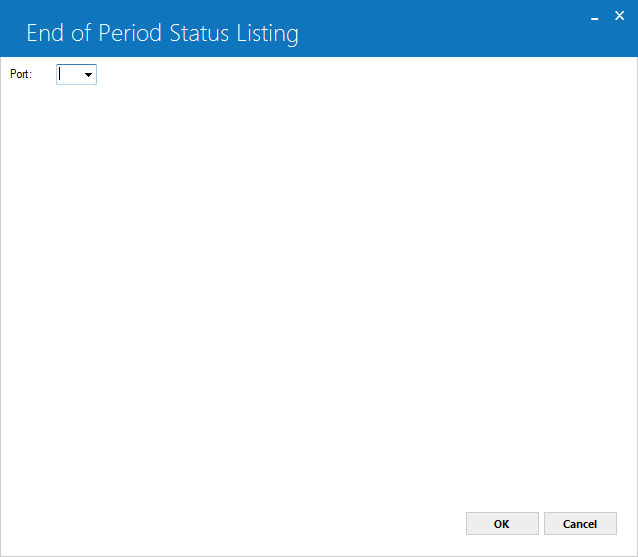Accept the listing options with OK
The height and width of the screenshot is (557, 638).
[x=502, y=523]
